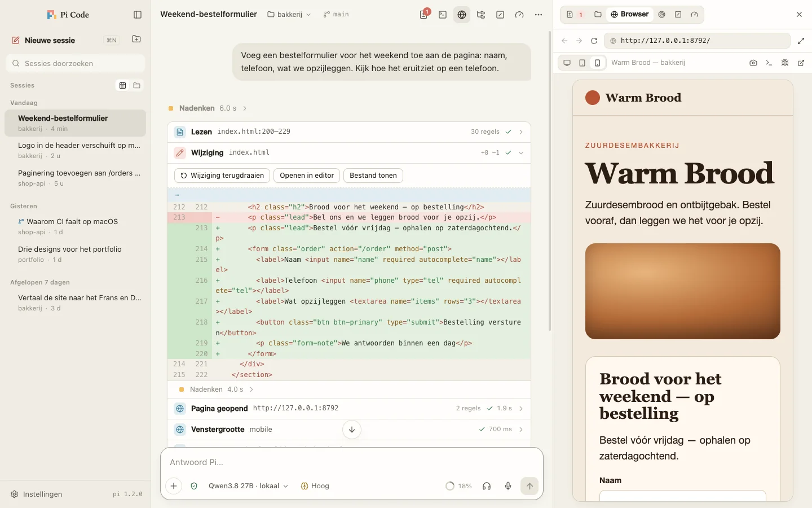The width and height of the screenshot is (812, 508).
Task: Click the shield permissions icon
Action: point(194,486)
